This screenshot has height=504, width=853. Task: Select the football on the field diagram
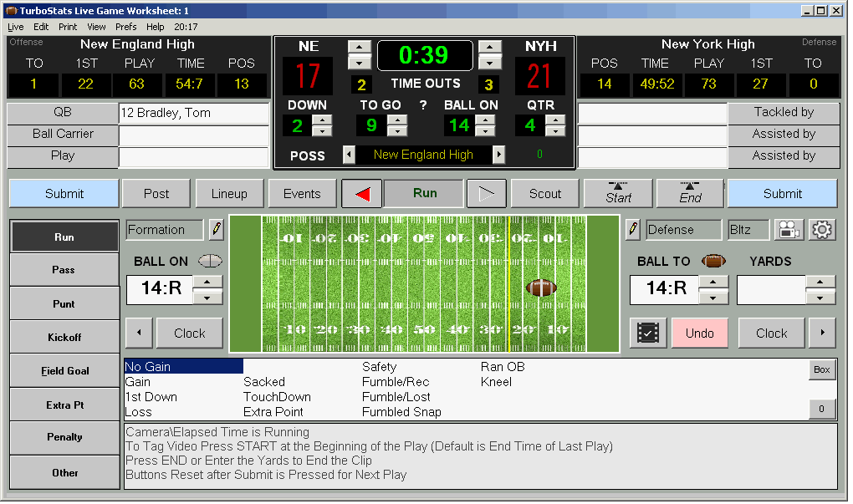click(x=541, y=288)
